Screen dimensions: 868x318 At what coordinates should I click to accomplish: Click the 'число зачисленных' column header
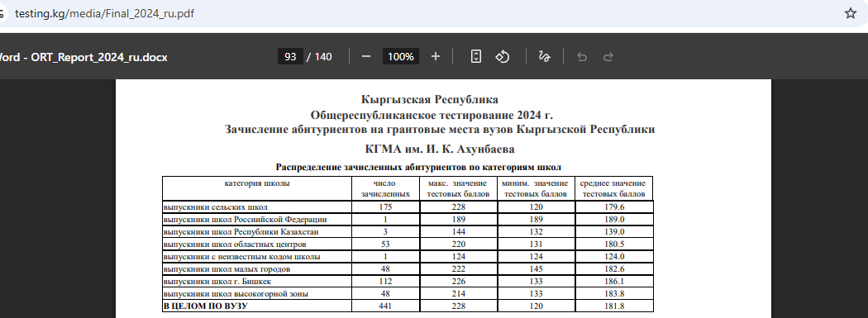[385, 188]
